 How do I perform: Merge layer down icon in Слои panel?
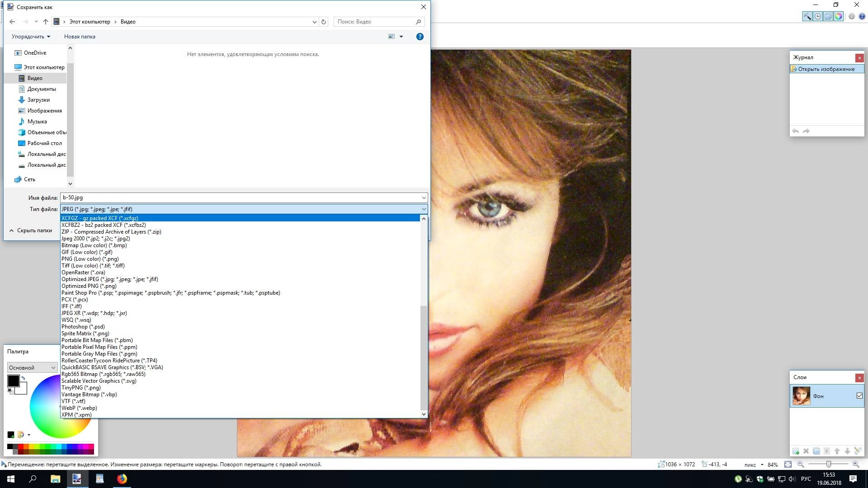pos(826,451)
